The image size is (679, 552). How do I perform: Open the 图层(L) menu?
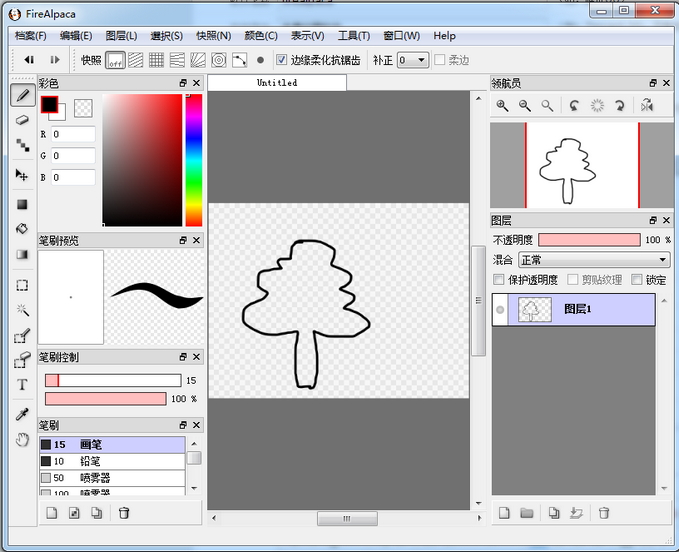tap(121, 36)
